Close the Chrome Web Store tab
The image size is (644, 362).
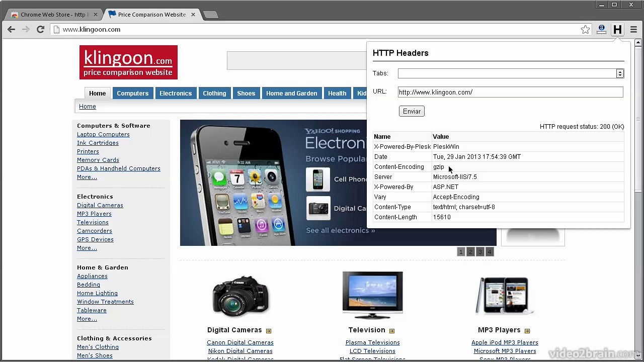(x=96, y=15)
